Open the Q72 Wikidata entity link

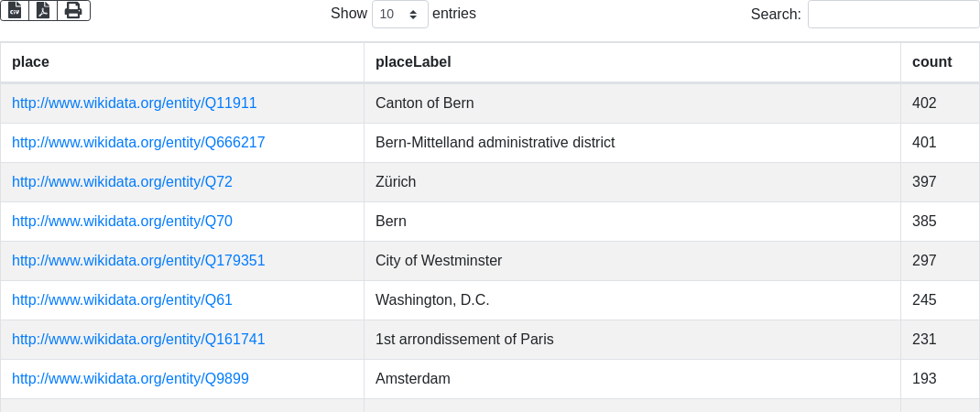[x=122, y=182]
